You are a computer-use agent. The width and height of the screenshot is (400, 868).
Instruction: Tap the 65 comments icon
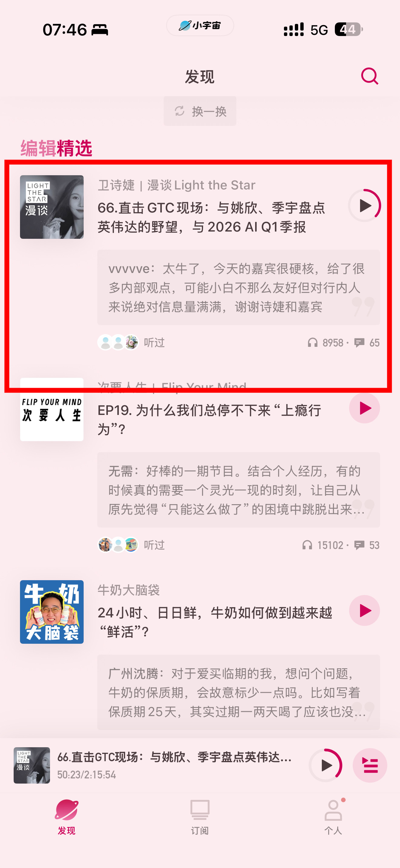pyautogui.click(x=359, y=343)
